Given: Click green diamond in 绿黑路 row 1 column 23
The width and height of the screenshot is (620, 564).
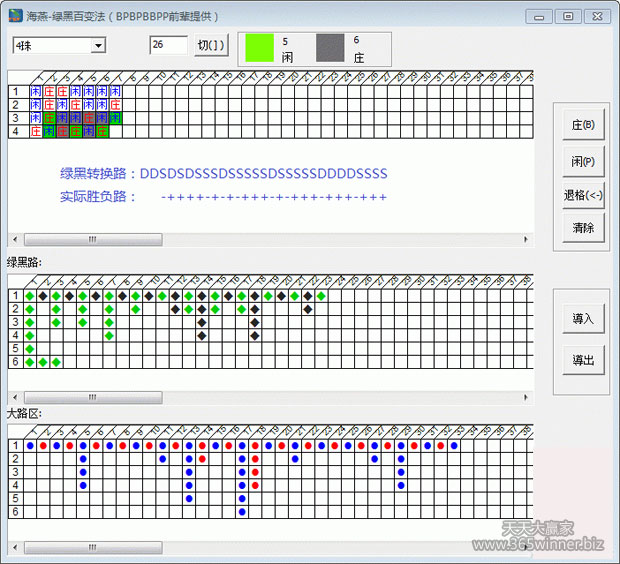Looking at the screenshot, I should pyautogui.click(x=321, y=296).
